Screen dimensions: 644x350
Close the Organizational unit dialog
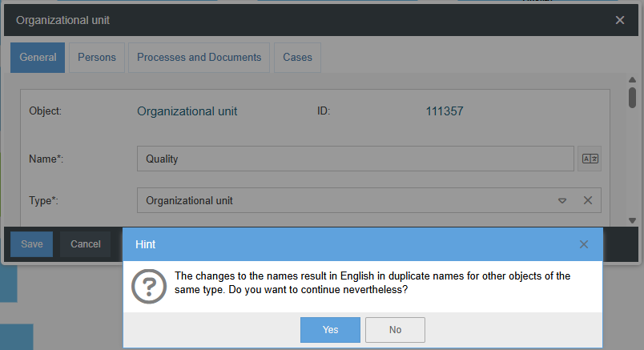[620, 20]
